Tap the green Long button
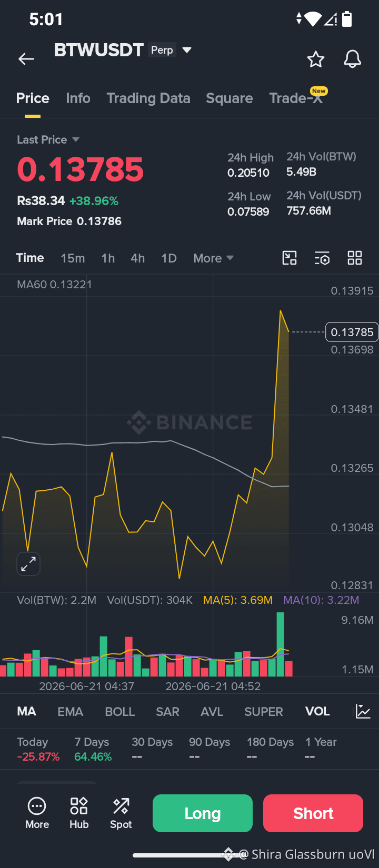The image size is (379, 868). (x=203, y=813)
